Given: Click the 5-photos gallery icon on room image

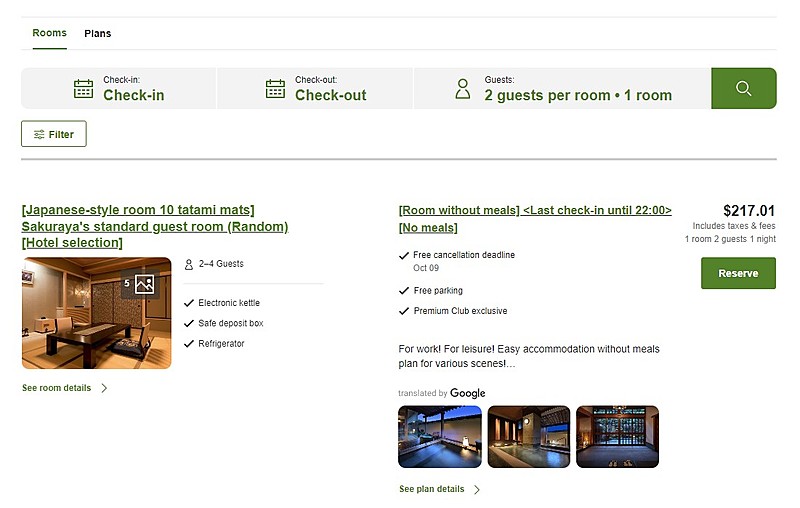Looking at the screenshot, I should [x=144, y=284].
